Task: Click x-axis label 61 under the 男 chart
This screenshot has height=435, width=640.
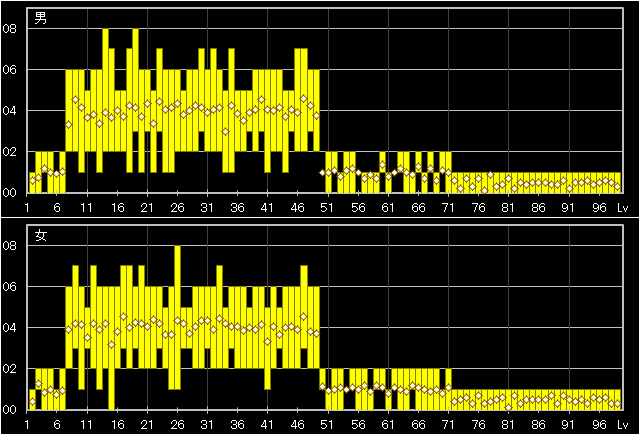Action: [x=388, y=208]
